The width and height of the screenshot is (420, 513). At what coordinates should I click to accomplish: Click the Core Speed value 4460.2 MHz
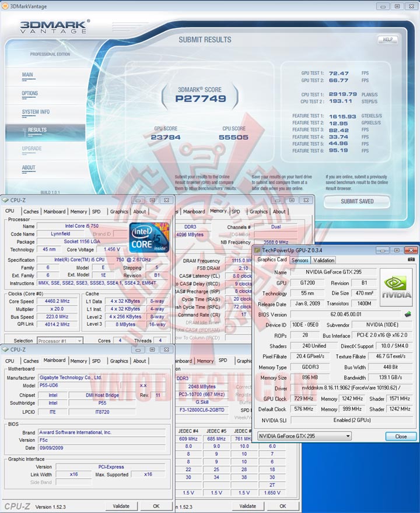click(x=57, y=301)
